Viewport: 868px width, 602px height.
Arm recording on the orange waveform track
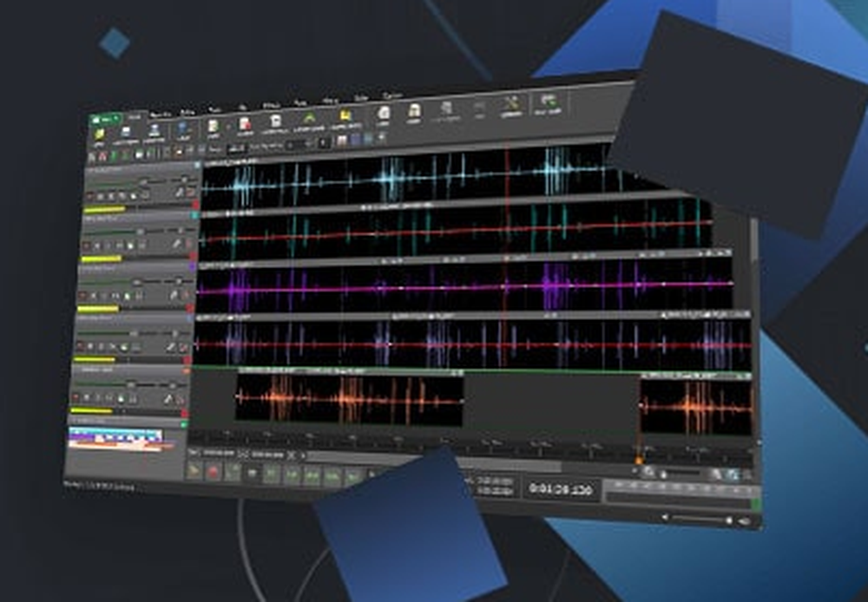[76, 397]
